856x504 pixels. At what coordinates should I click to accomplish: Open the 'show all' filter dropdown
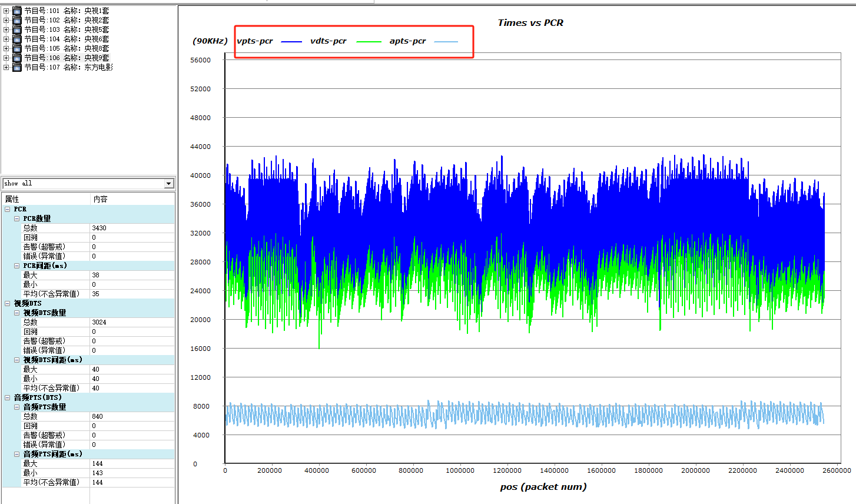[x=168, y=184]
